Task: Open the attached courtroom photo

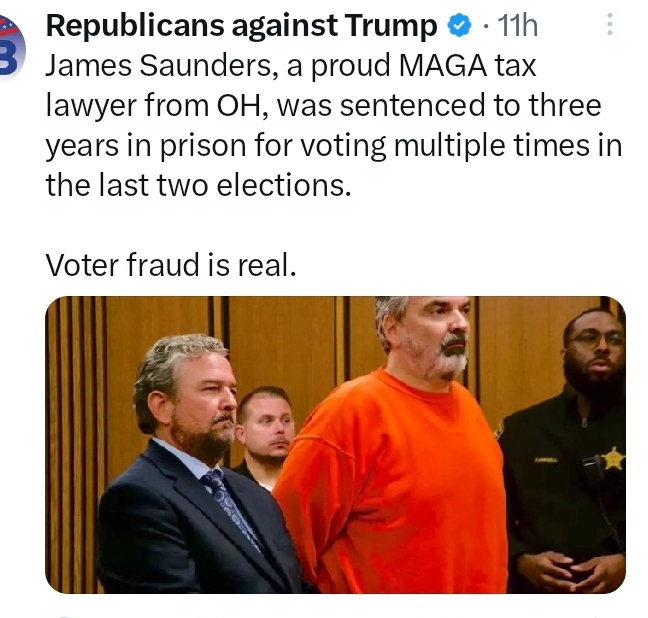Action: [335, 445]
